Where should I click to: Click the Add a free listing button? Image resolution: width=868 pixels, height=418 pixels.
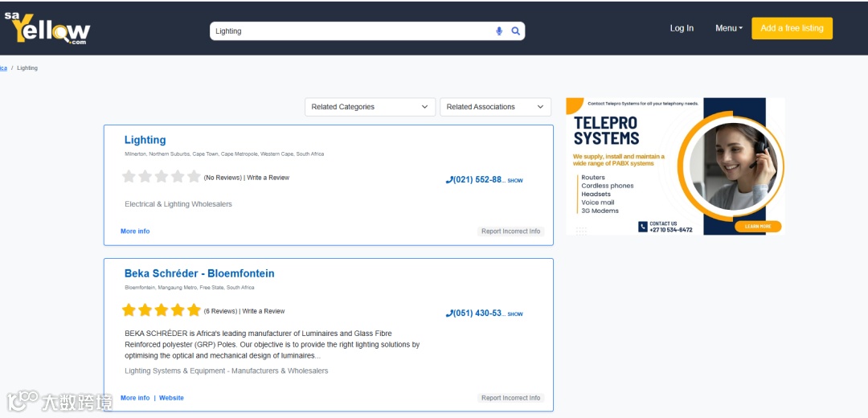point(792,28)
